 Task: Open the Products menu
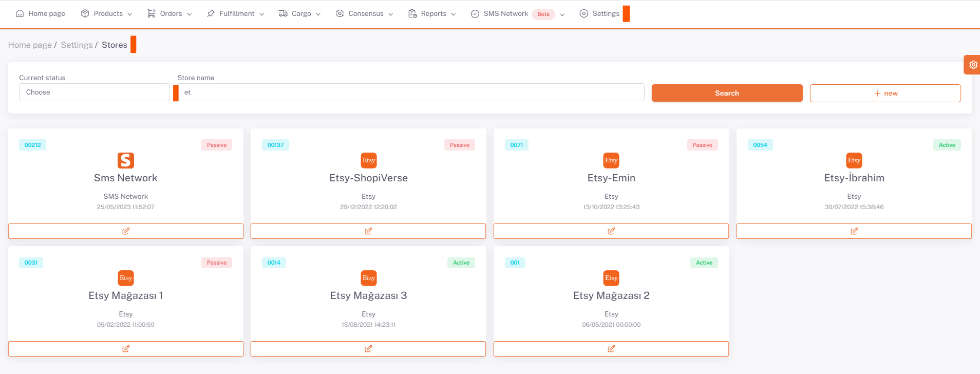point(107,14)
